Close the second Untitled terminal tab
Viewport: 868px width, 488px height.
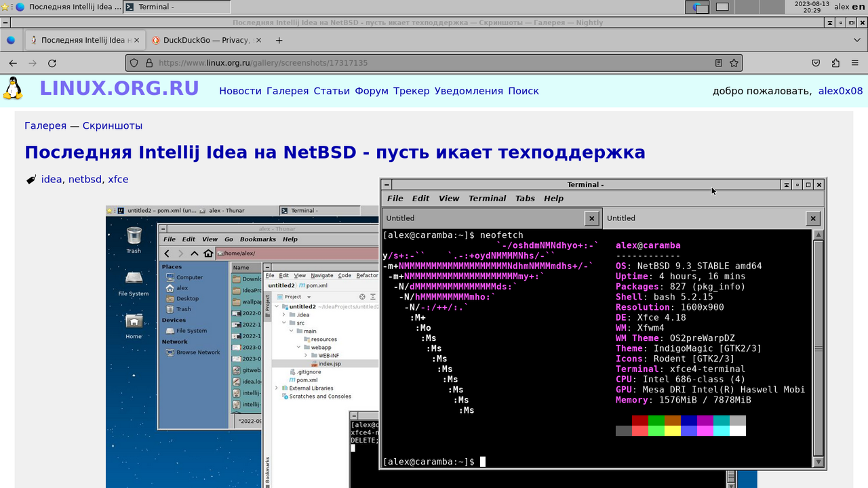[x=812, y=218]
